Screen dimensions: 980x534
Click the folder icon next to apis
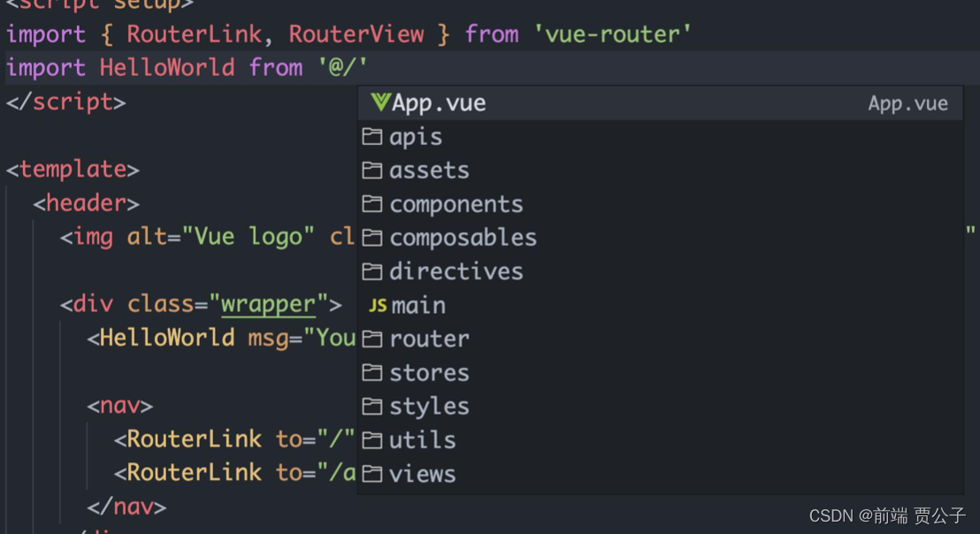coord(372,137)
